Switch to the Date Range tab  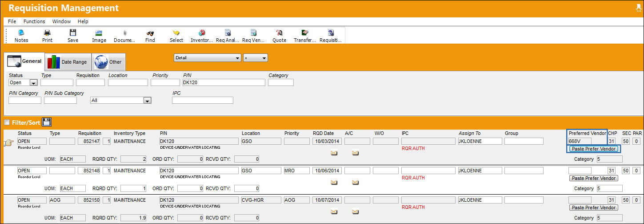click(68, 62)
